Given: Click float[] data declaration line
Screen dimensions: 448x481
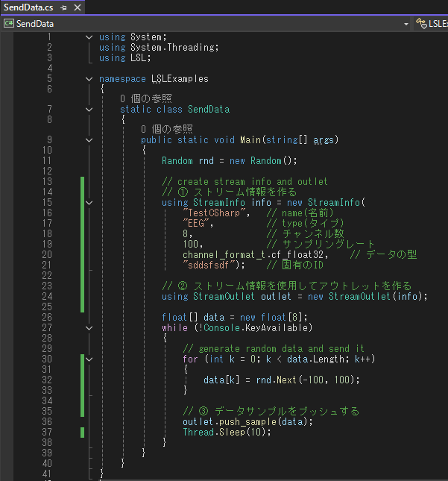Looking at the screenshot, I should pyautogui.click(x=235, y=317).
